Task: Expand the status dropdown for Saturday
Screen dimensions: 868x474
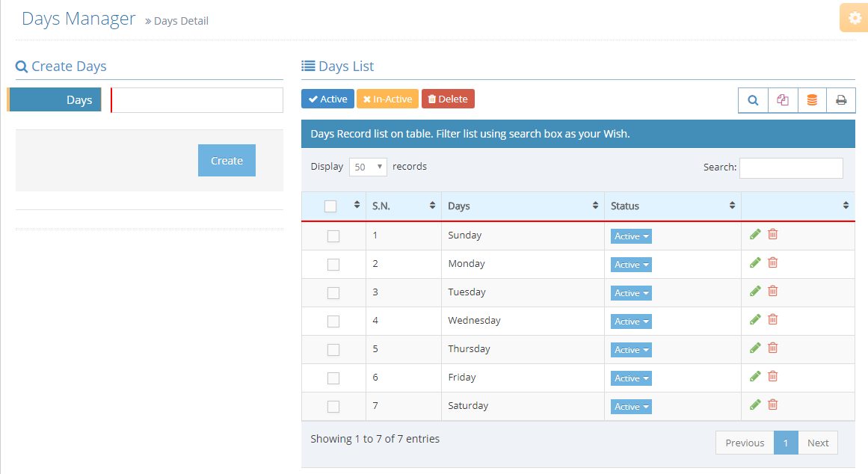Action: [631, 407]
